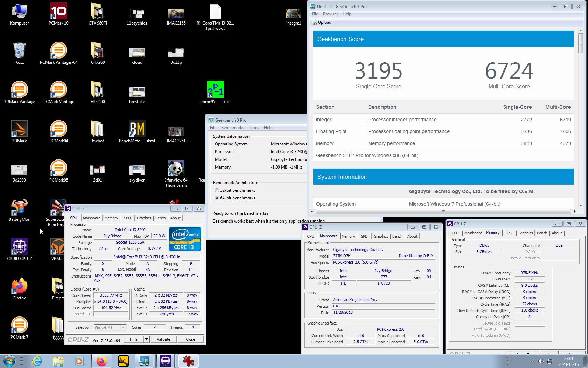Screen dimensions: 588x368
Task: Open the HD2600 folder
Action: pos(98,93)
